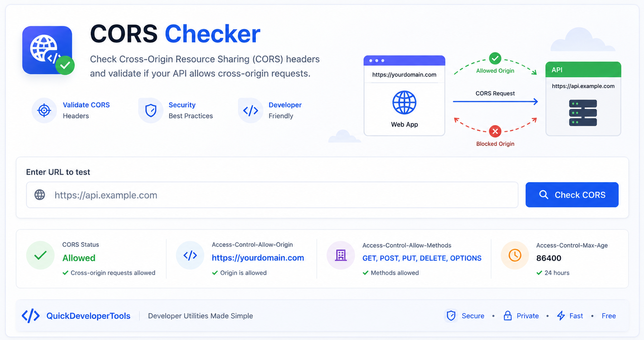644x340 pixels.
Task: Click the Check CORS button
Action: 572,195
